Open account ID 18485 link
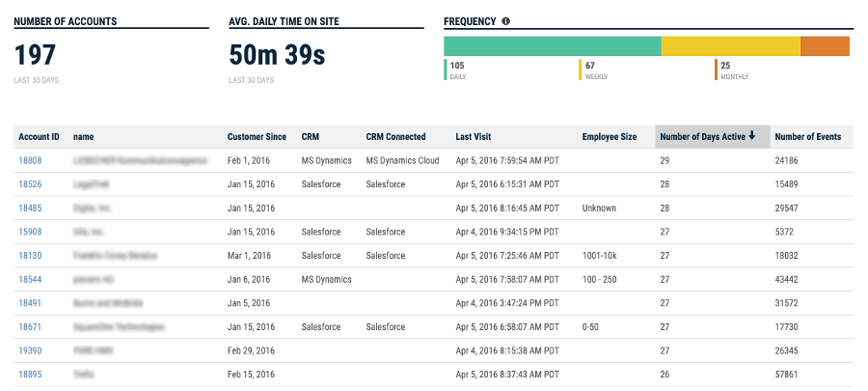 (30, 209)
